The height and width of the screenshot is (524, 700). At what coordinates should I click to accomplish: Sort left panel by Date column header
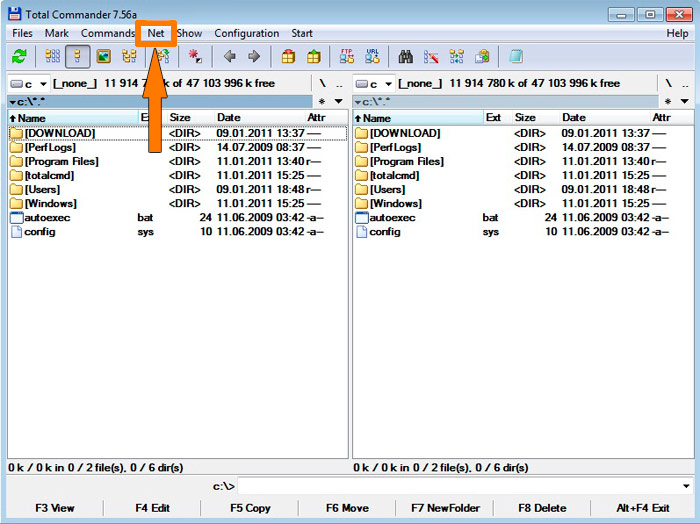coord(229,118)
